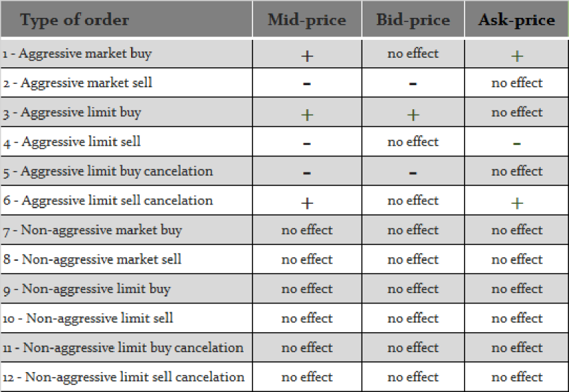Select the "6 - Aggressive limit sell cancelation" label

107,200
